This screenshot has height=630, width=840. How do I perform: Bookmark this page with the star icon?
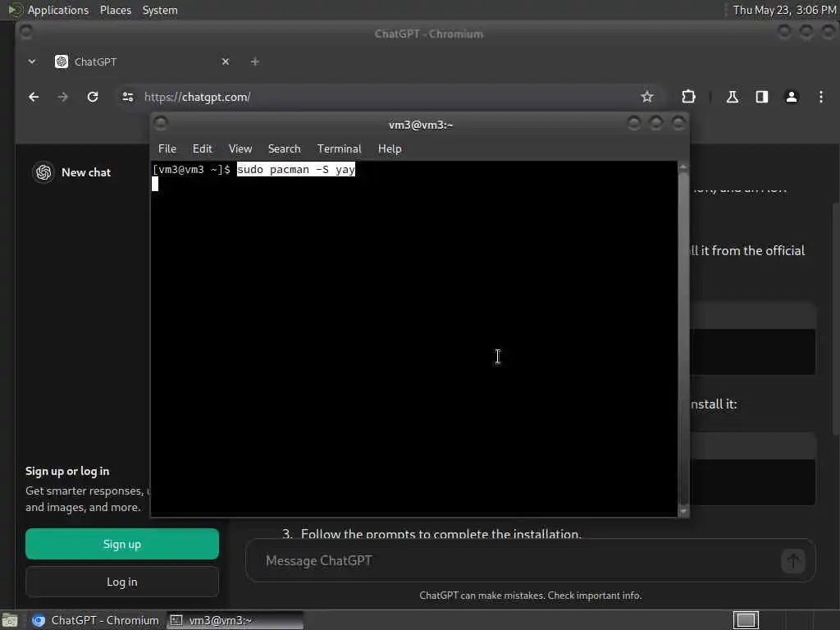647,97
